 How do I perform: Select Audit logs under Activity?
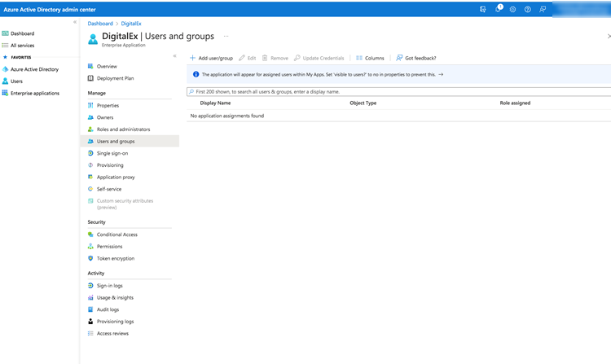pos(108,309)
